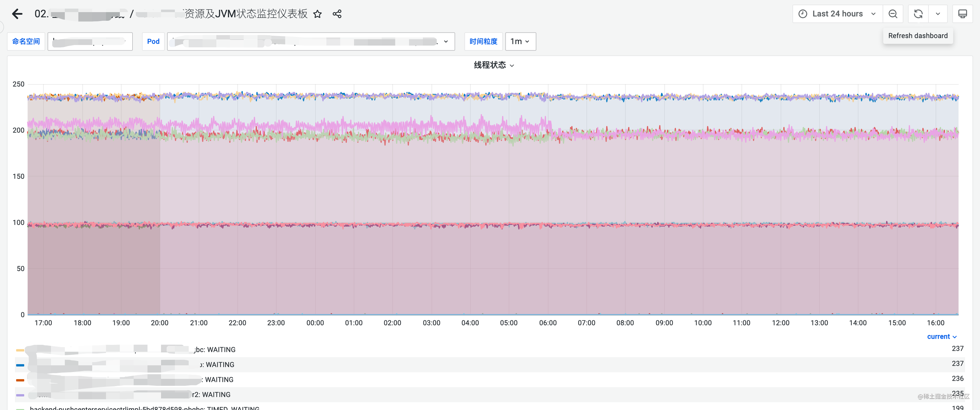Click the 时间粒度 variable label
Viewport: 980px width, 410px height.
[x=483, y=42]
